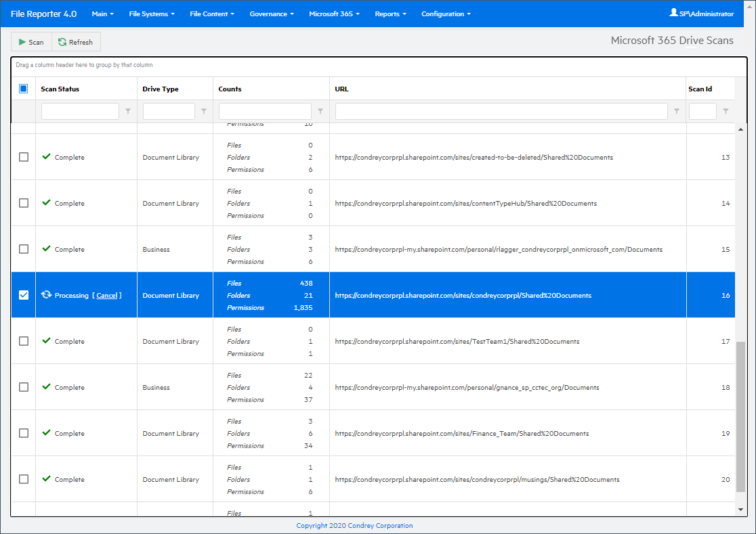756x534 pixels.
Task: Expand the File Systems dropdown menu
Action: click(x=153, y=14)
